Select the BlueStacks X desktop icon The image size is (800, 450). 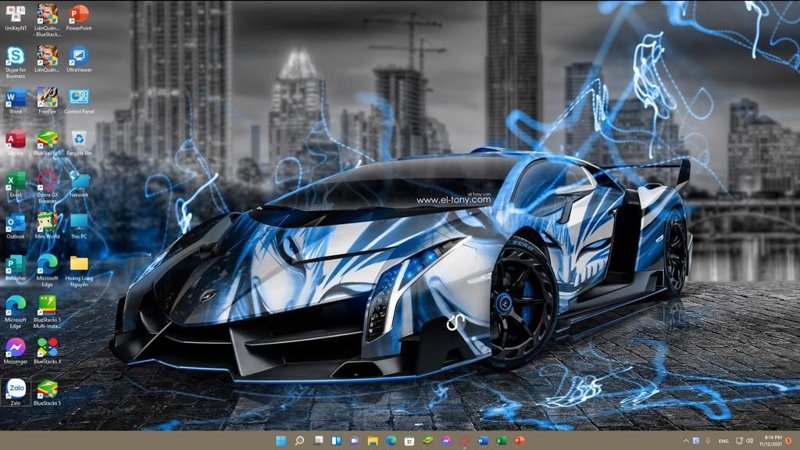tap(47, 352)
